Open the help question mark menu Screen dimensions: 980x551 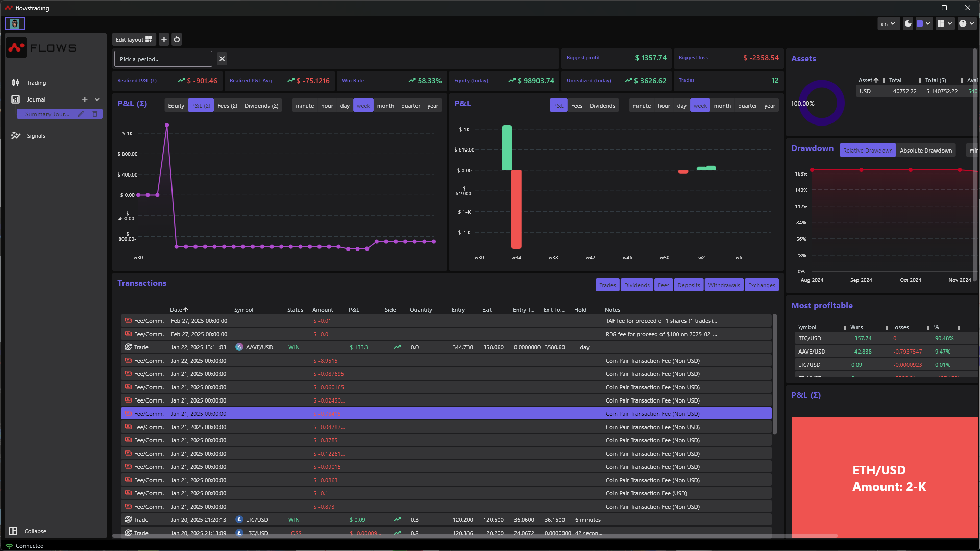coord(966,23)
